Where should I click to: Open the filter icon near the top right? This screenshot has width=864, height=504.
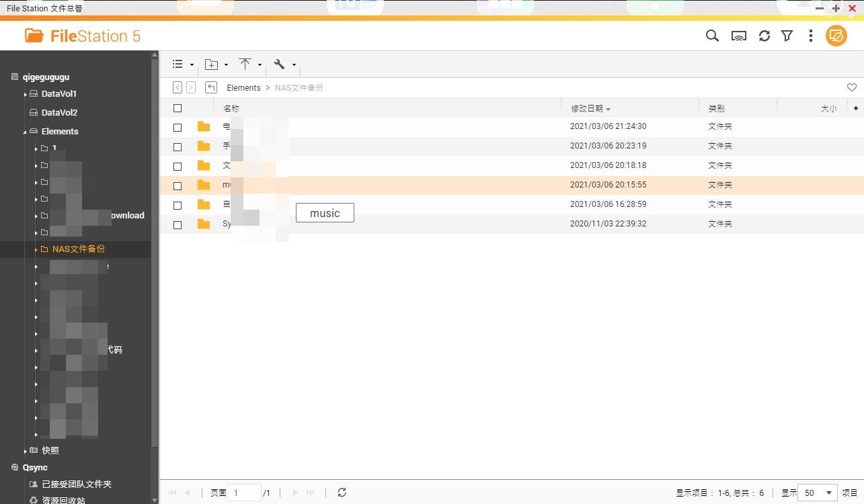point(787,36)
